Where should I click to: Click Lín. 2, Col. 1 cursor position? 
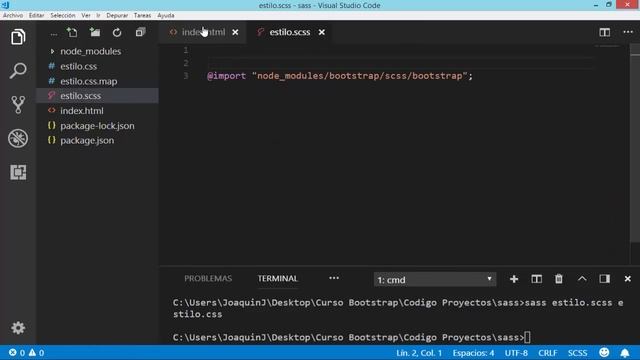point(419,353)
